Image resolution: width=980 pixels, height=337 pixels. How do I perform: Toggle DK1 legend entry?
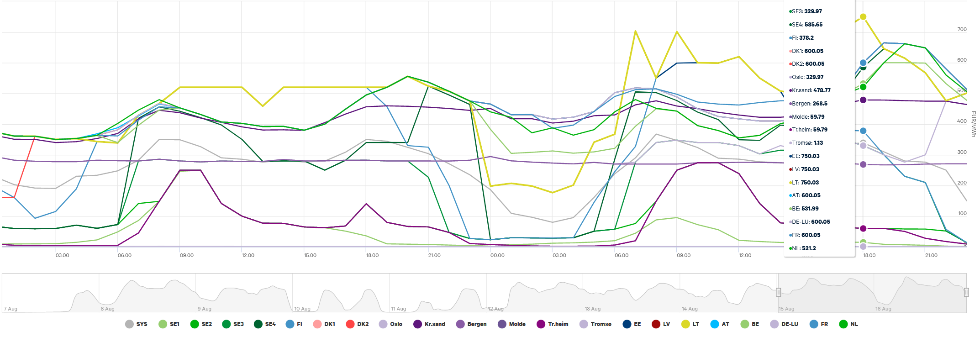324,324
